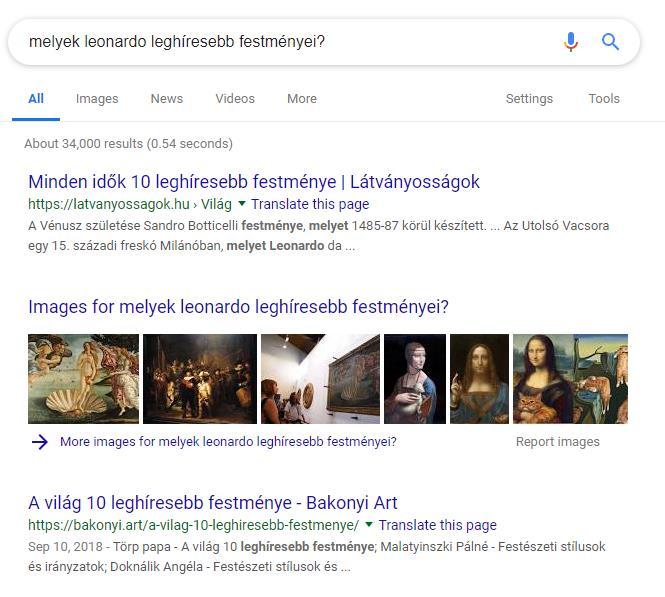Open the Birth of Venus thumbnail
The width and height of the screenshot is (665, 597).
tap(84, 379)
